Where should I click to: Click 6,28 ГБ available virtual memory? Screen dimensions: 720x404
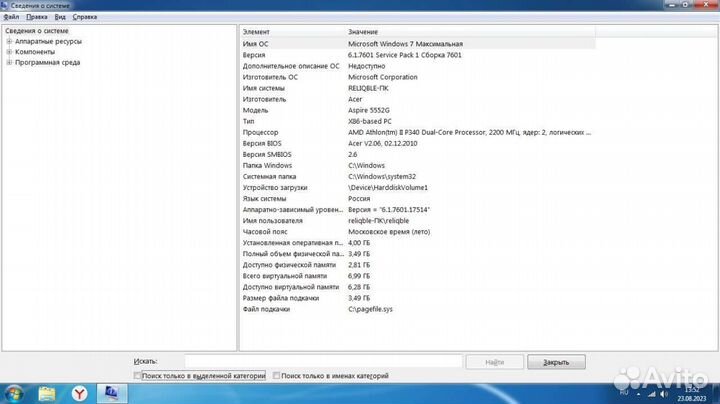pyautogui.click(x=359, y=287)
